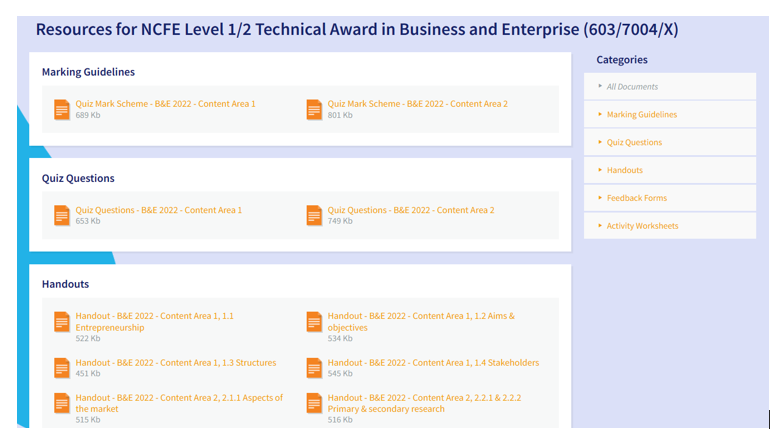Click the 749 Kb file size text

click(x=340, y=221)
